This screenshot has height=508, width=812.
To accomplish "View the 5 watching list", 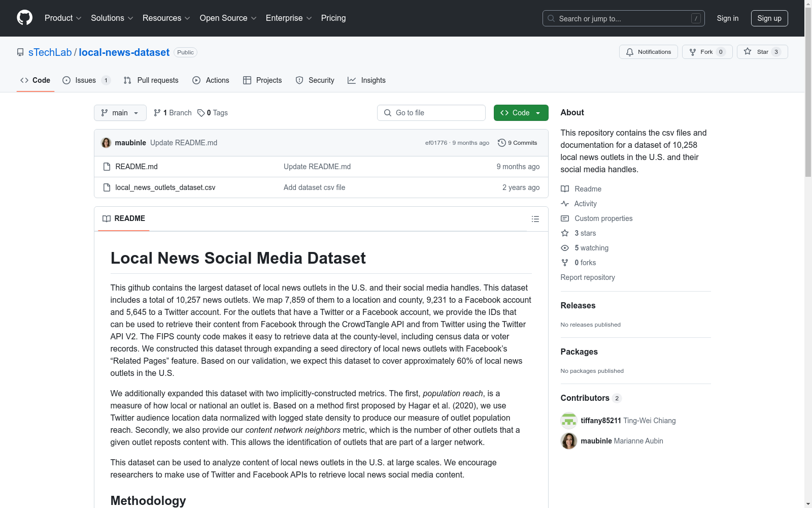I will [x=592, y=248].
